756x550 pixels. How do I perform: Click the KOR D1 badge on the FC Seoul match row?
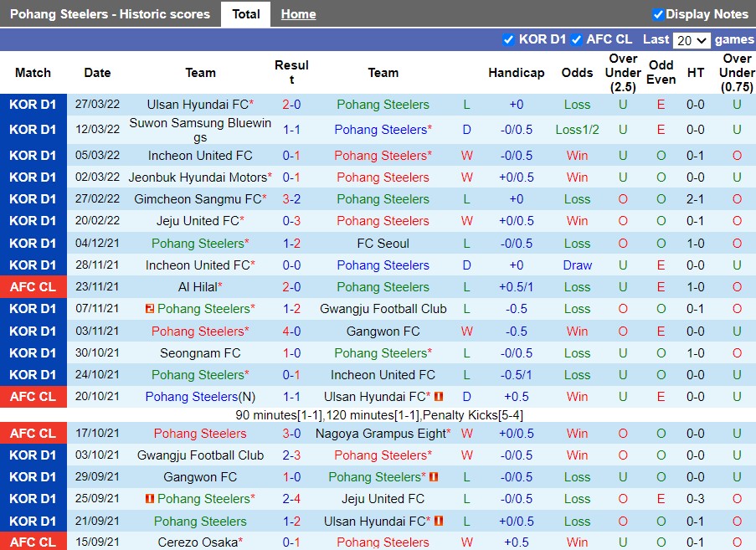[x=33, y=243]
